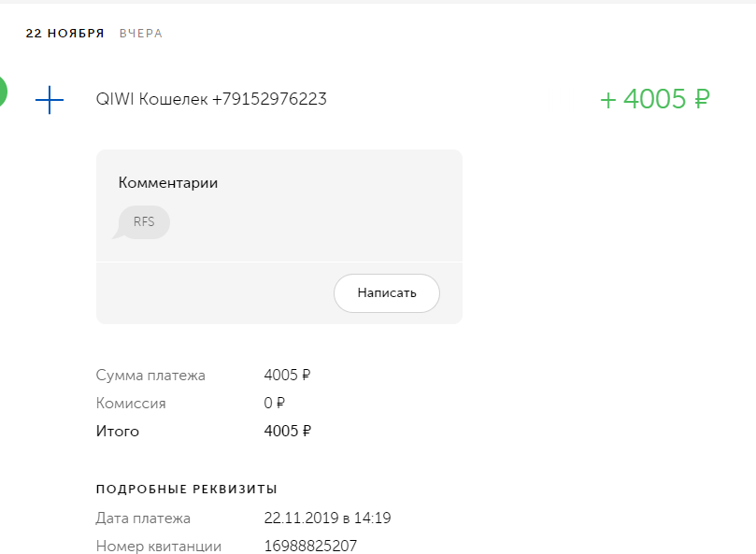Click the + 4005 ₽ green amount
This screenshot has height=554, width=756.
[654, 99]
